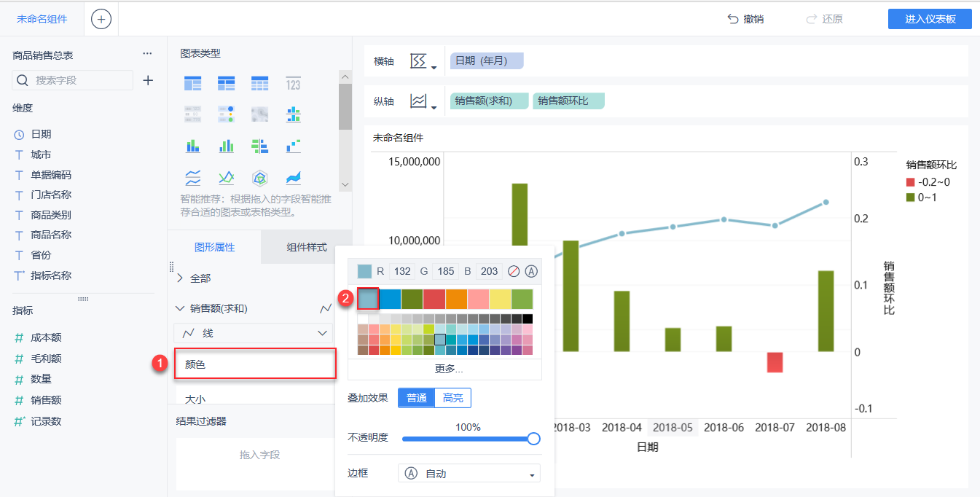980x497 pixels.
Task: Select the detail table chart type
Action: 260,83
